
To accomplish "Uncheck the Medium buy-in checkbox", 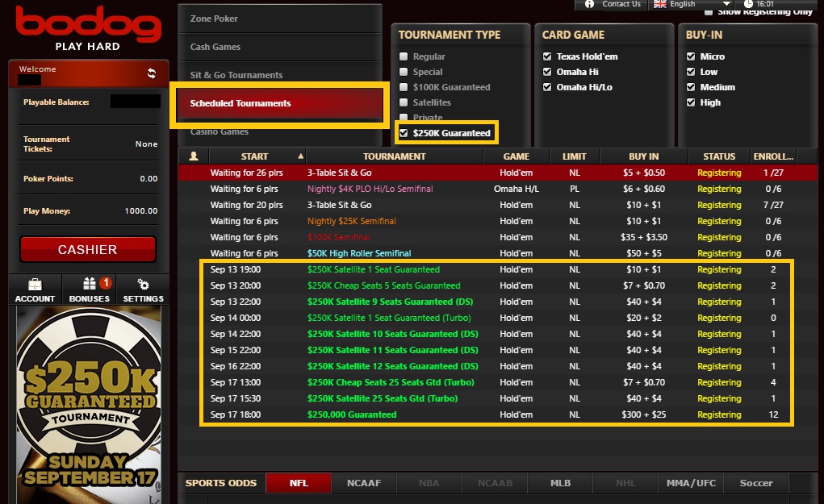I will (x=691, y=86).
